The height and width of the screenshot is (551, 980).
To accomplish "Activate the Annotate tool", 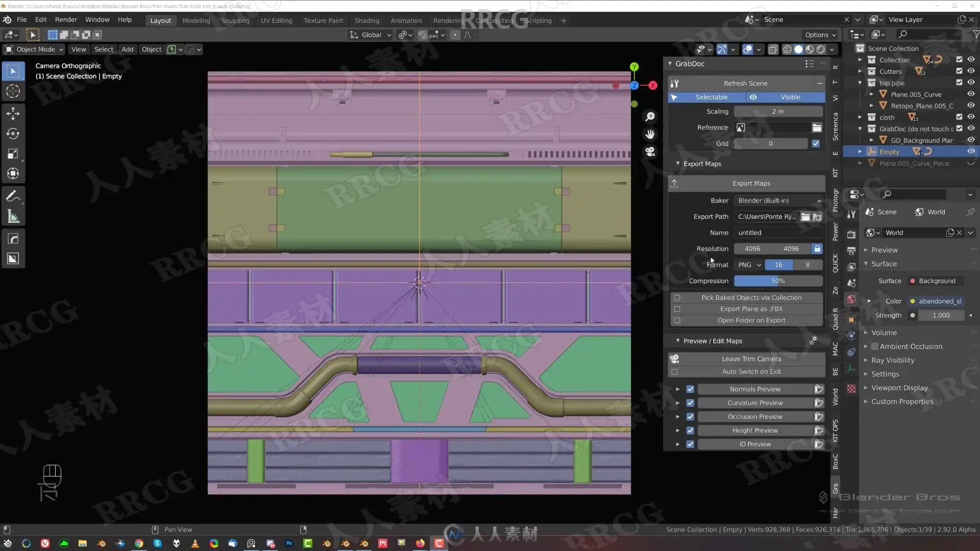I will [13, 197].
